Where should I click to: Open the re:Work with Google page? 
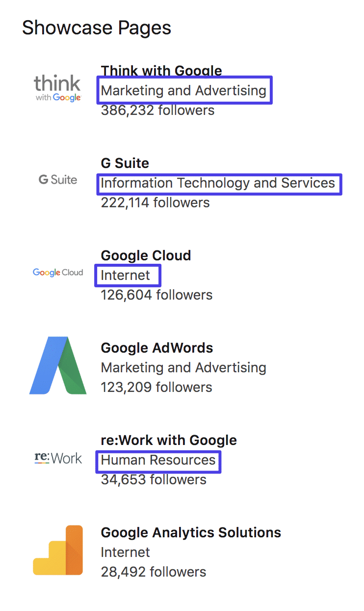click(x=169, y=440)
